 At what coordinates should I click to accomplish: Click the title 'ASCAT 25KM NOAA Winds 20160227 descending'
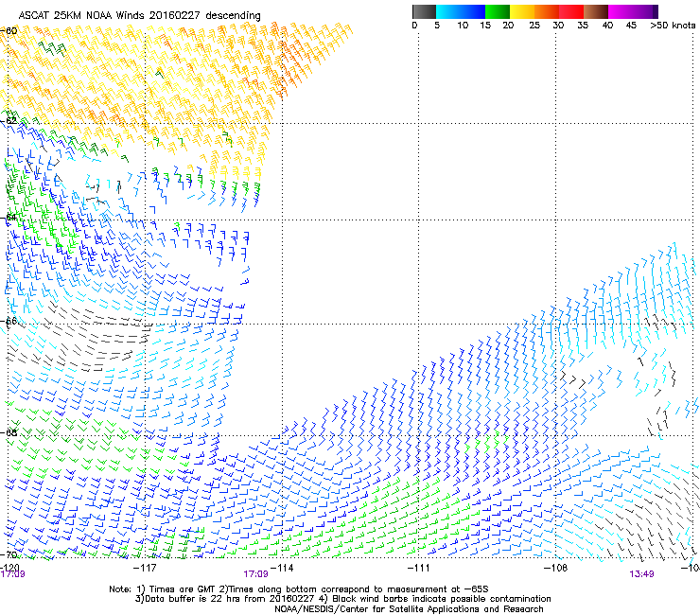(139, 16)
